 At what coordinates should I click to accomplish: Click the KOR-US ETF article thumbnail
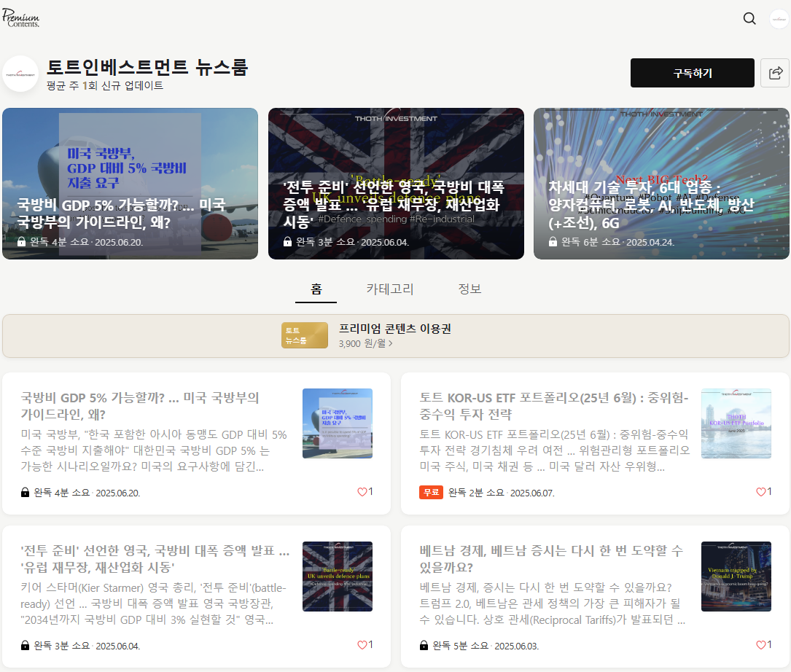click(x=736, y=423)
